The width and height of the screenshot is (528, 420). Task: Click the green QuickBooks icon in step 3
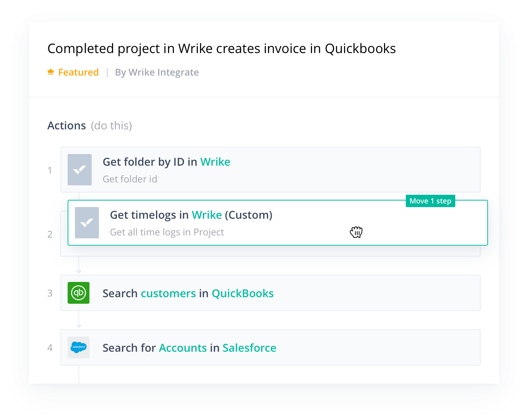pyautogui.click(x=79, y=293)
